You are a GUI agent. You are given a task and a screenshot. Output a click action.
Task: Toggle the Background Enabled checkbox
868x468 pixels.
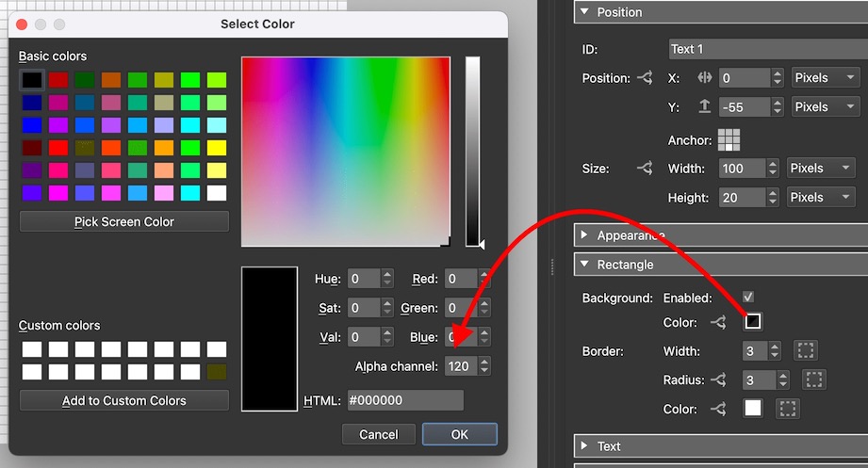[x=748, y=298]
